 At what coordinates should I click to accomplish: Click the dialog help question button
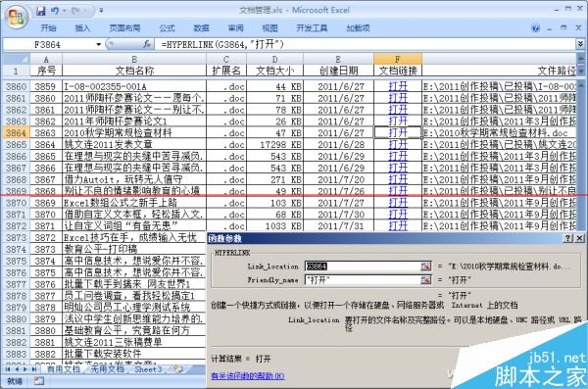coord(568,238)
